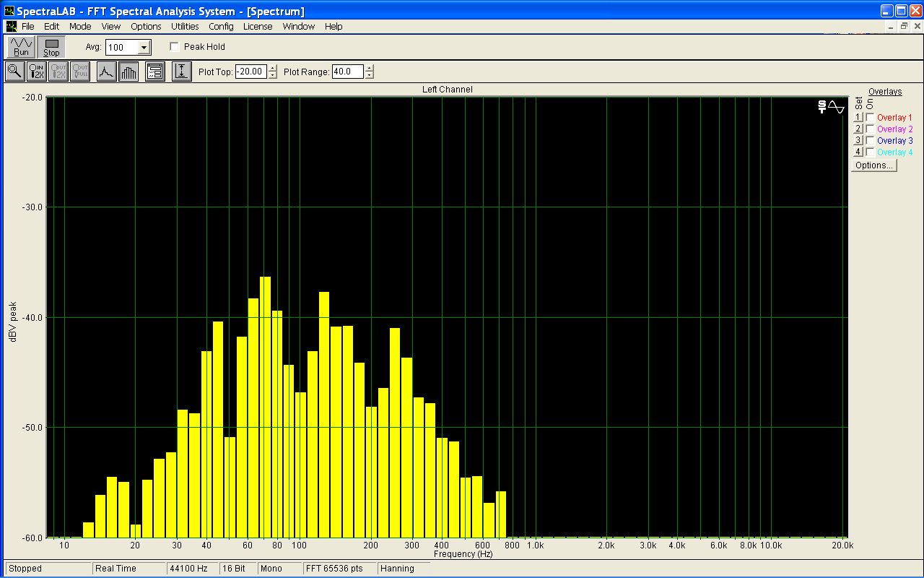The height and width of the screenshot is (578, 924).
Task: Switch to line graph plot style
Action: point(106,72)
